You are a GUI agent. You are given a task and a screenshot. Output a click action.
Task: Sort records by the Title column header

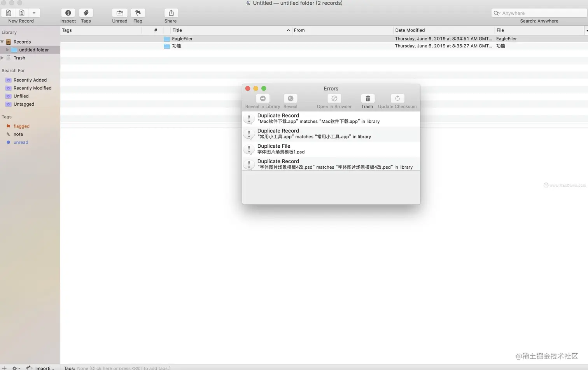(x=231, y=30)
